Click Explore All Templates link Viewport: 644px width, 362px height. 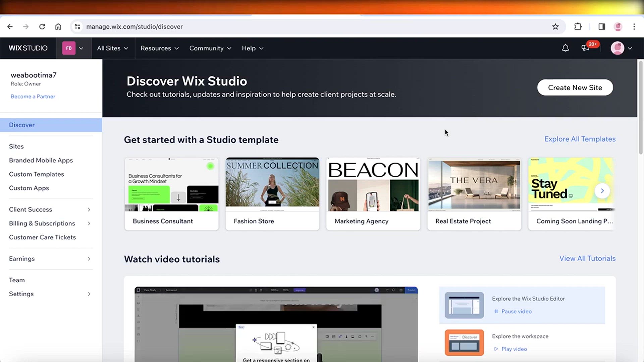[580, 139]
